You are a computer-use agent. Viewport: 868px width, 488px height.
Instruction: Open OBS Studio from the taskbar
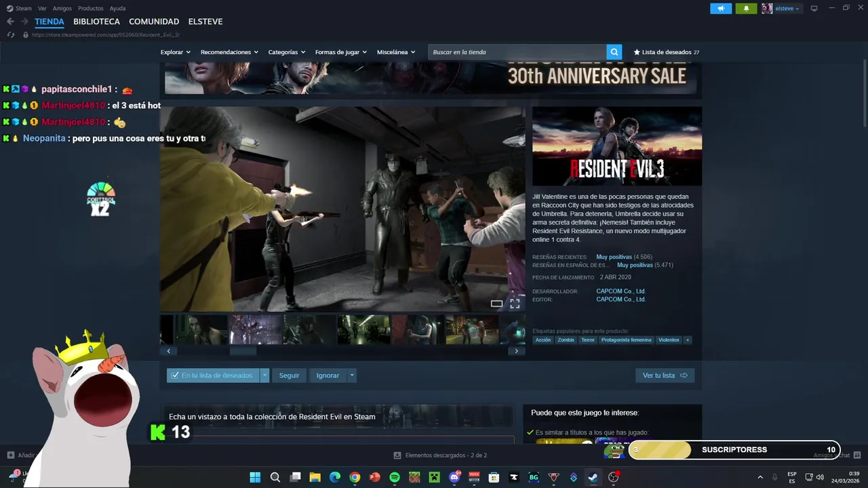[x=613, y=477]
